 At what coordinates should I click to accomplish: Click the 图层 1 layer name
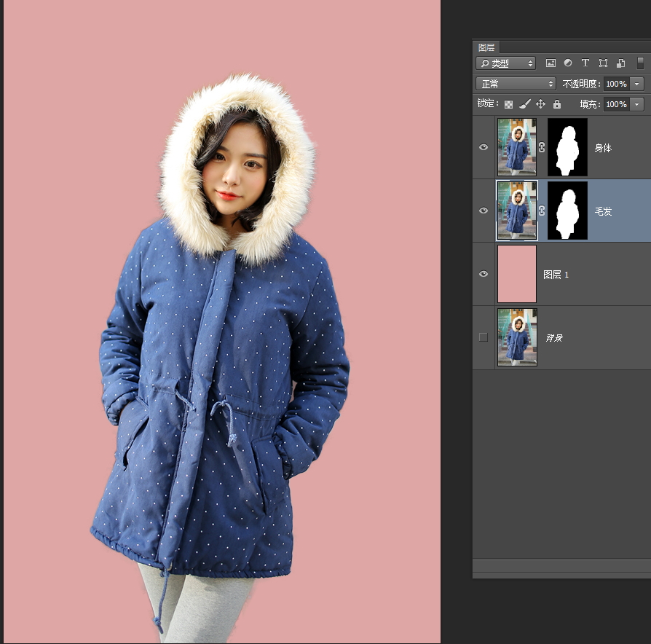tap(556, 275)
